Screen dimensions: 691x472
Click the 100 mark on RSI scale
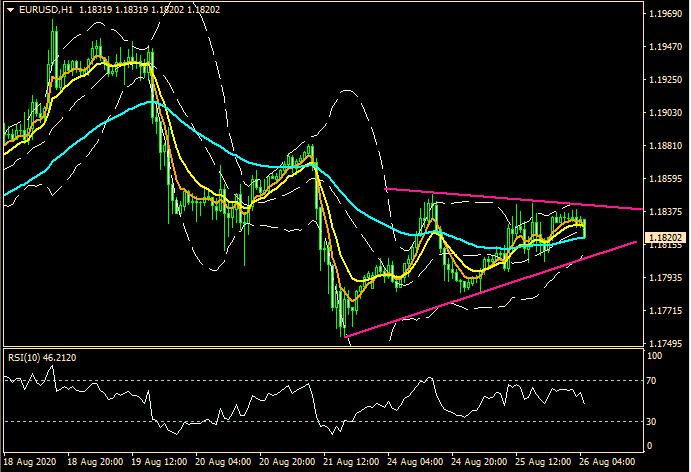click(655, 355)
